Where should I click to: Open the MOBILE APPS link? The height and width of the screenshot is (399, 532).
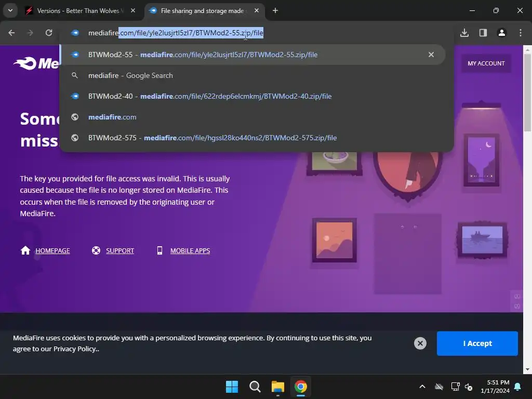point(190,251)
